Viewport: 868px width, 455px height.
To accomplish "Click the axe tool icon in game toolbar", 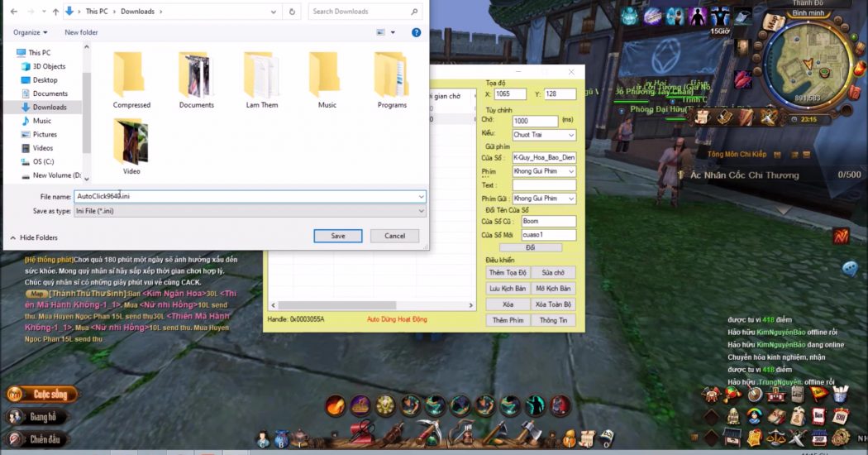I will tap(531, 433).
